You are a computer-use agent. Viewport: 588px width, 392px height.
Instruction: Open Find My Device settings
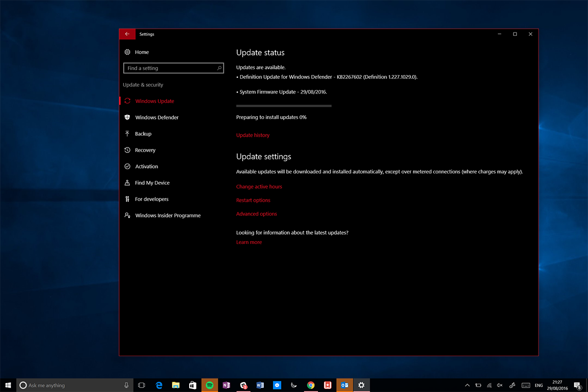pos(152,183)
